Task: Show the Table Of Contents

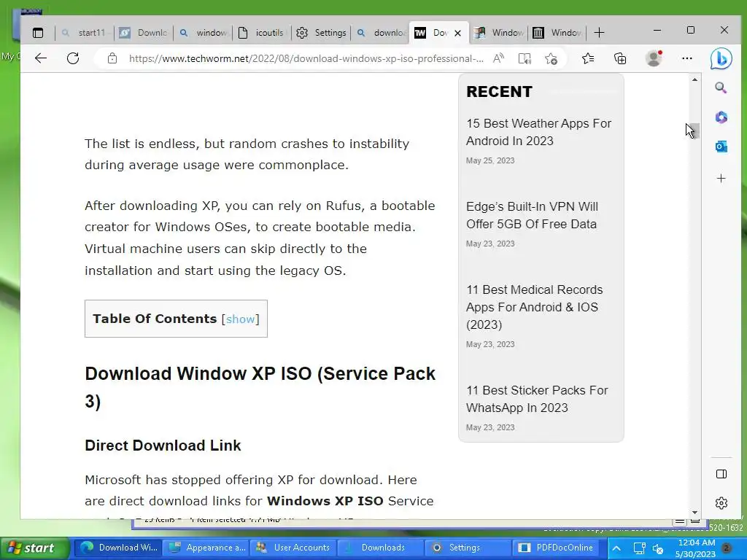Action: (241, 319)
